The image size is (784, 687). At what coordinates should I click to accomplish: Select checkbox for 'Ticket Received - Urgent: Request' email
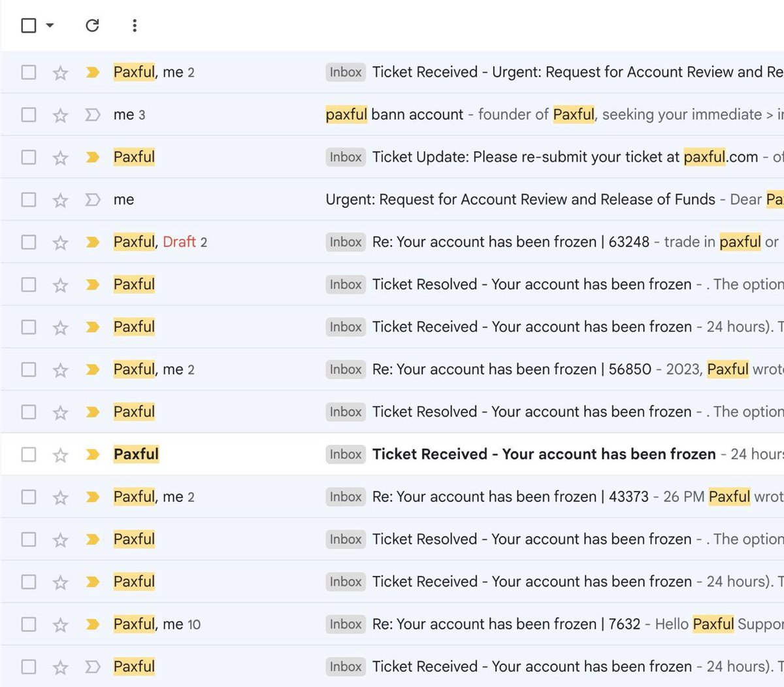pyautogui.click(x=29, y=72)
